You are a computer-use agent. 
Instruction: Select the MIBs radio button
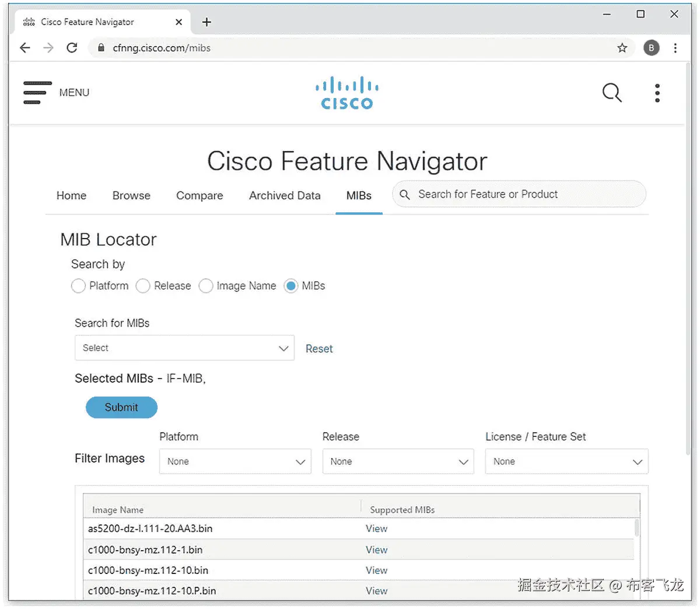(x=290, y=286)
